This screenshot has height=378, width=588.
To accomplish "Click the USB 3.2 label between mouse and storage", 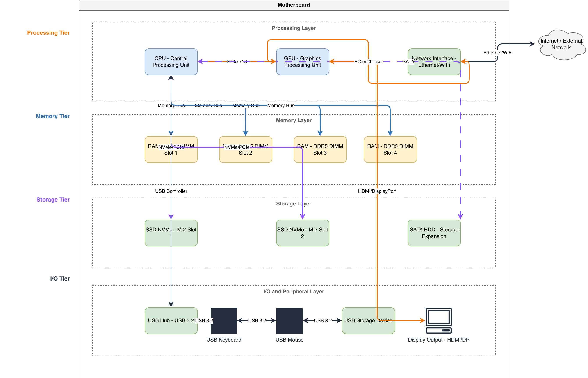I will click(323, 320).
